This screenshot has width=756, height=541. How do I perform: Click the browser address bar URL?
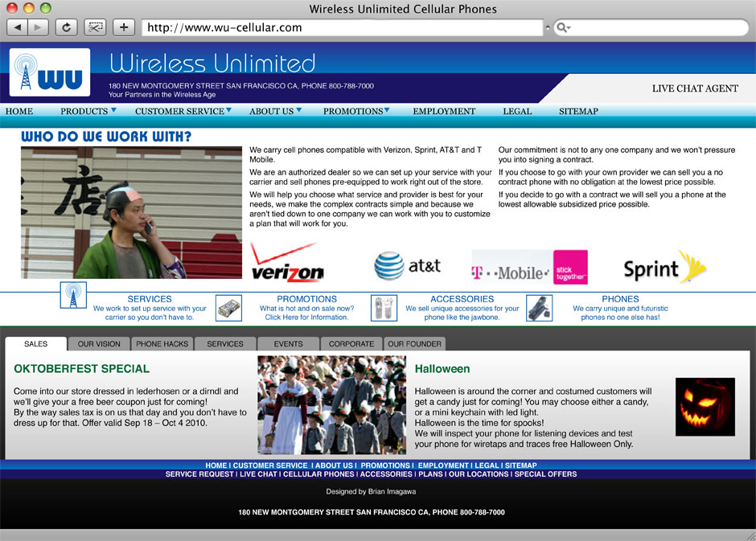(343, 27)
